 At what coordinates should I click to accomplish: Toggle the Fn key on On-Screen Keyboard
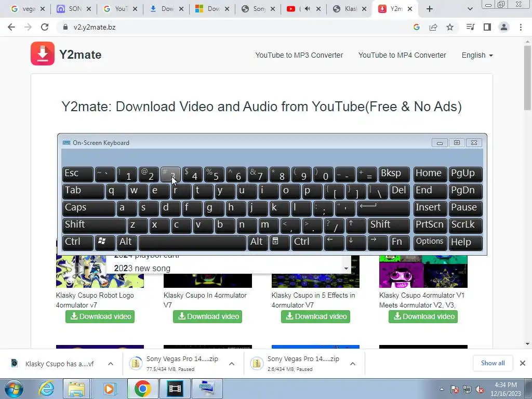(x=400, y=243)
